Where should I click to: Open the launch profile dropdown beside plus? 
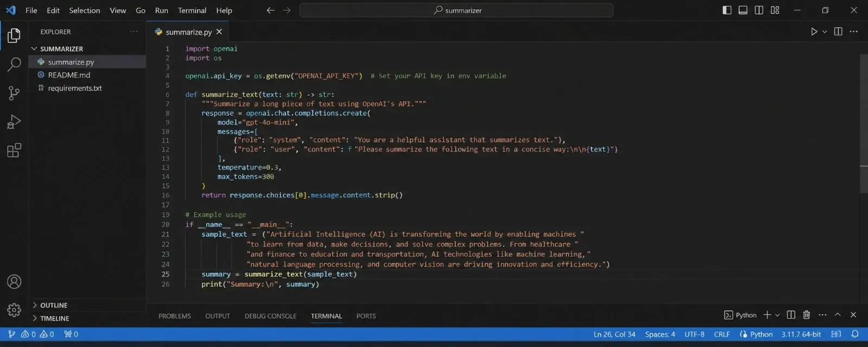click(777, 315)
